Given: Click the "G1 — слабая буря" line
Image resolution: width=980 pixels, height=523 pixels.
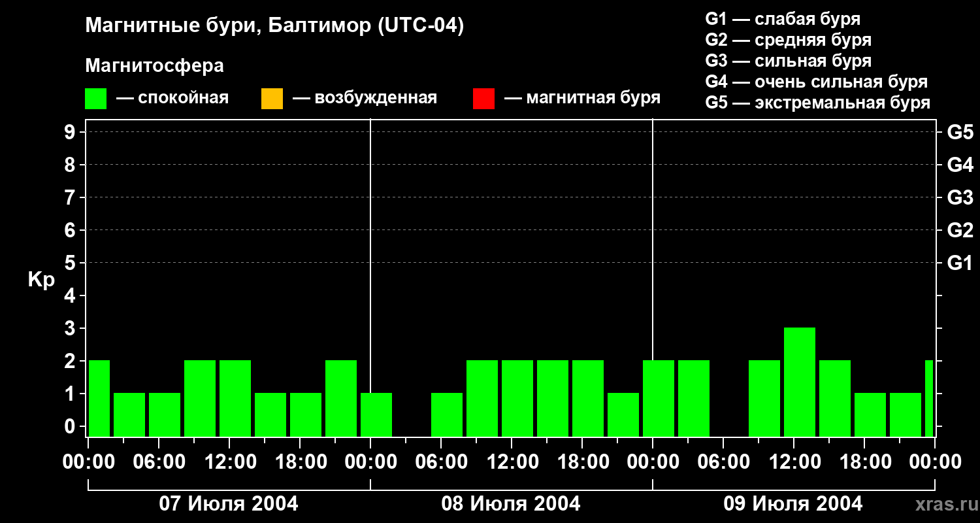Looking at the screenshot, I should point(783,19).
